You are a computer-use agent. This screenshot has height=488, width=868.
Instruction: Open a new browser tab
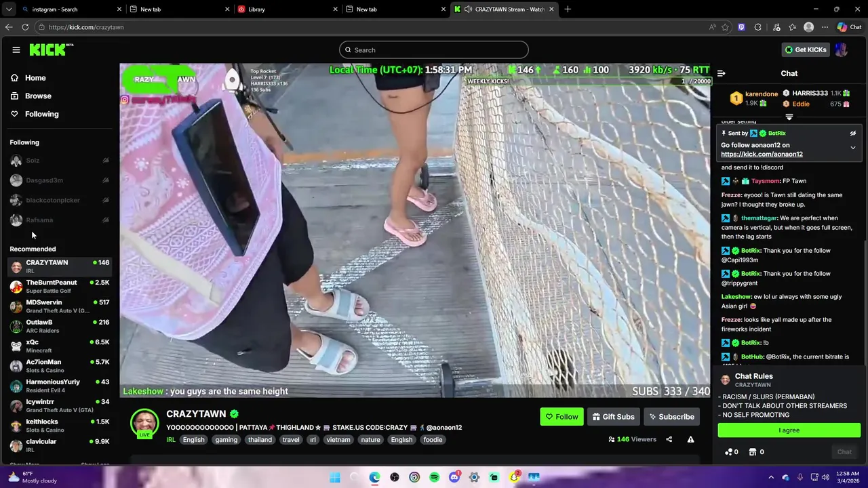click(x=568, y=9)
